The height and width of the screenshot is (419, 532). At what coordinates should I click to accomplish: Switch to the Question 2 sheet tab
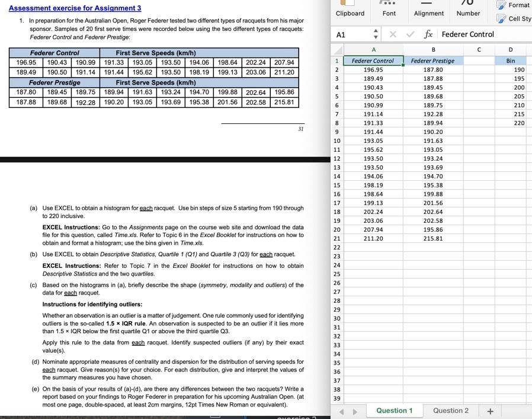pos(451,410)
